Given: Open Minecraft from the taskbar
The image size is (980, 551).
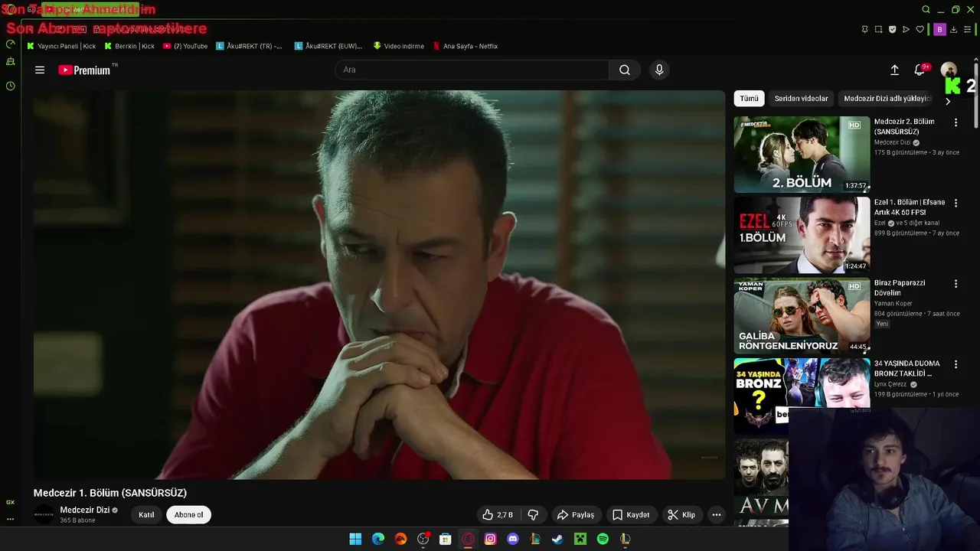Looking at the screenshot, I should pos(580,539).
